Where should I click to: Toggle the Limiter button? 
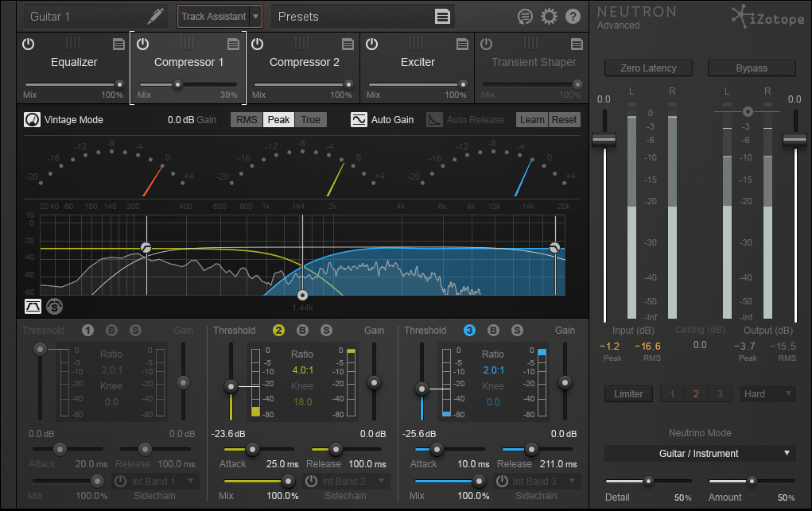(628, 394)
